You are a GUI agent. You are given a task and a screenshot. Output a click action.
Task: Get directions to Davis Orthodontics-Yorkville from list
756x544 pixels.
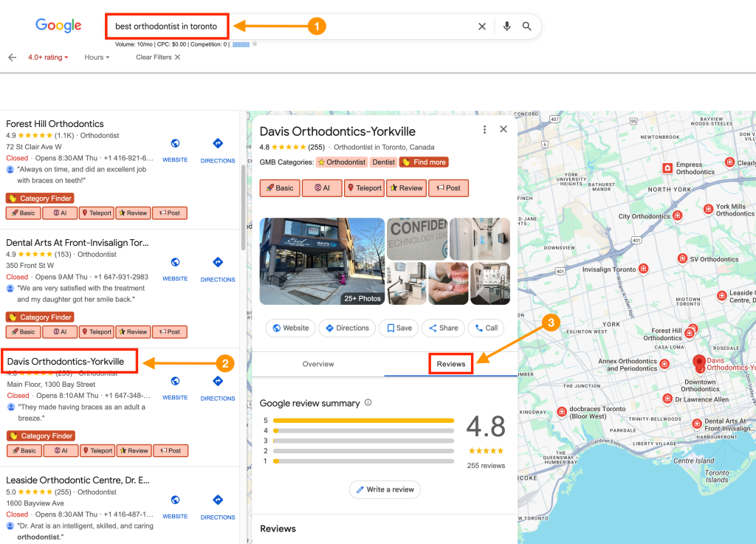pyautogui.click(x=218, y=381)
